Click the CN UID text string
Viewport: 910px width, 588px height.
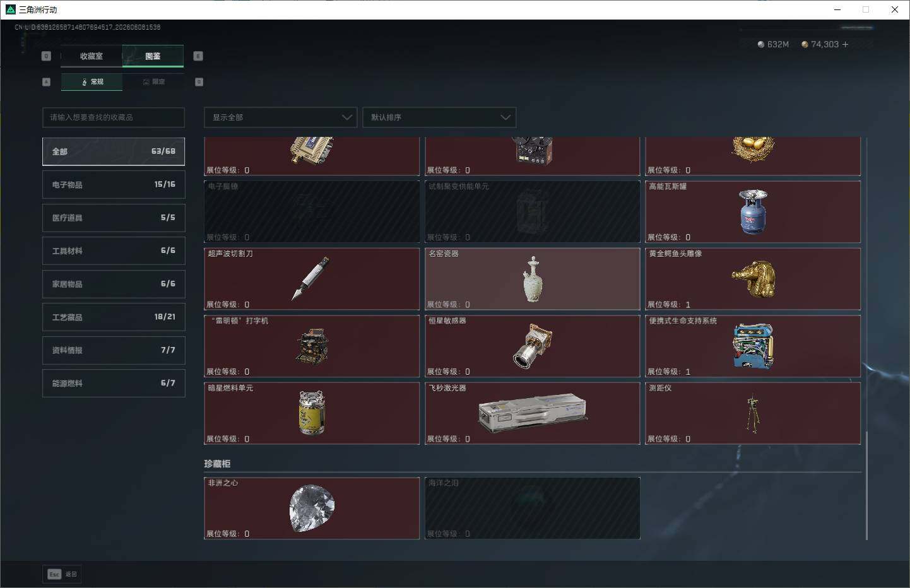[x=88, y=27]
